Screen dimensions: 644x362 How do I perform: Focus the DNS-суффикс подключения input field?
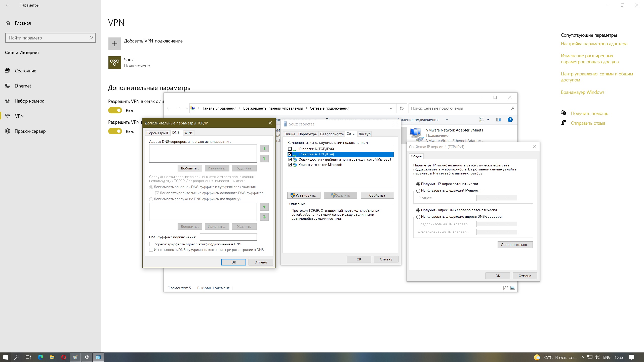pyautogui.click(x=228, y=237)
